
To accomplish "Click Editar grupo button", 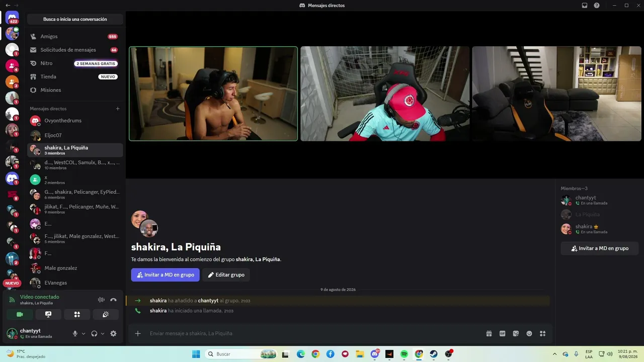I will tap(226, 275).
